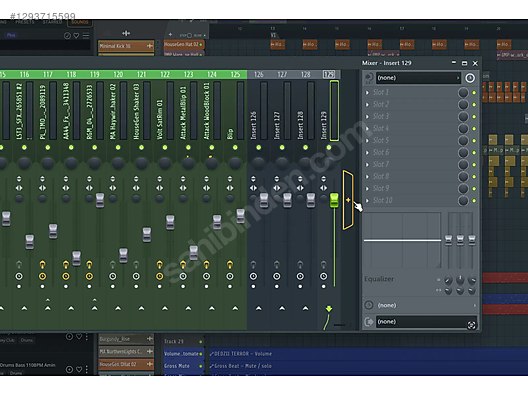Toggle effects enable icon on Insert 128
Viewport: 528px width, 396px height.
pyautogui.click(x=300, y=276)
